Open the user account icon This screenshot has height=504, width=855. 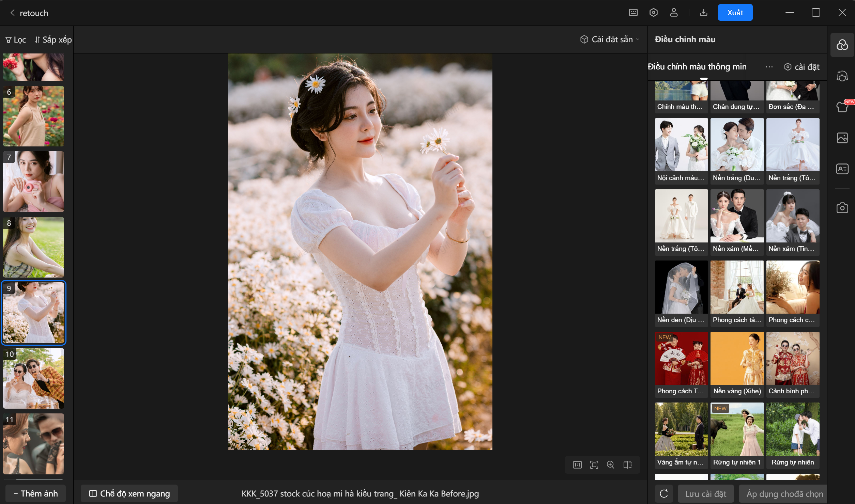pos(674,13)
